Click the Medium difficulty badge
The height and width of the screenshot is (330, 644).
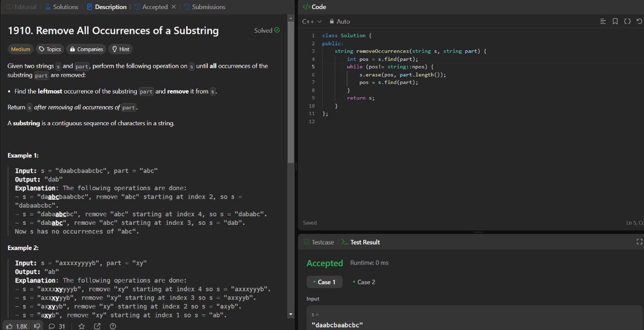click(x=21, y=49)
